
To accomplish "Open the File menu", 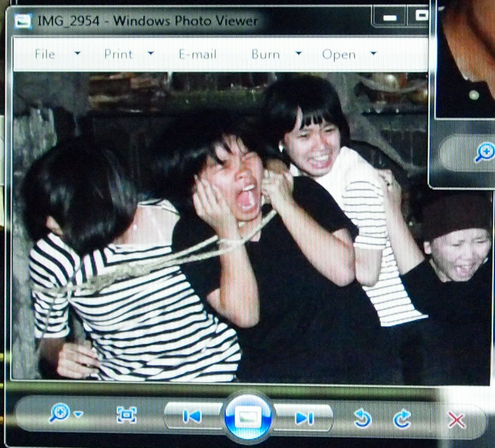I will point(45,54).
